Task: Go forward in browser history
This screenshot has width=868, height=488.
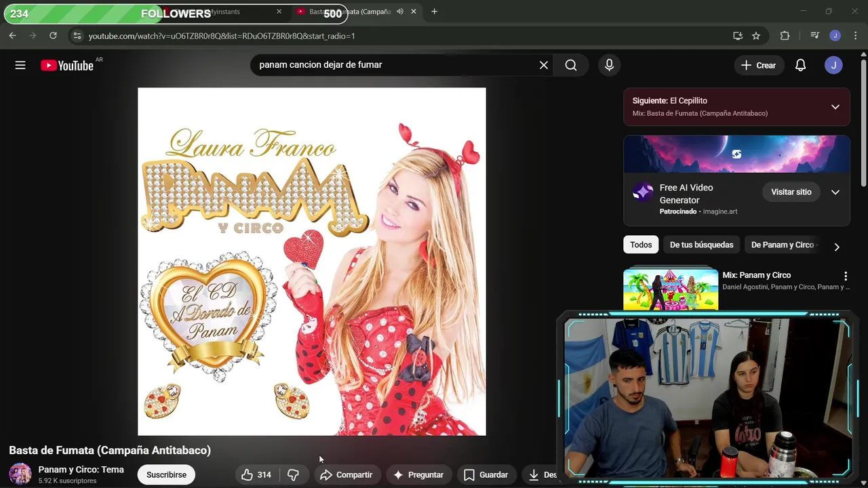Action: [33, 36]
